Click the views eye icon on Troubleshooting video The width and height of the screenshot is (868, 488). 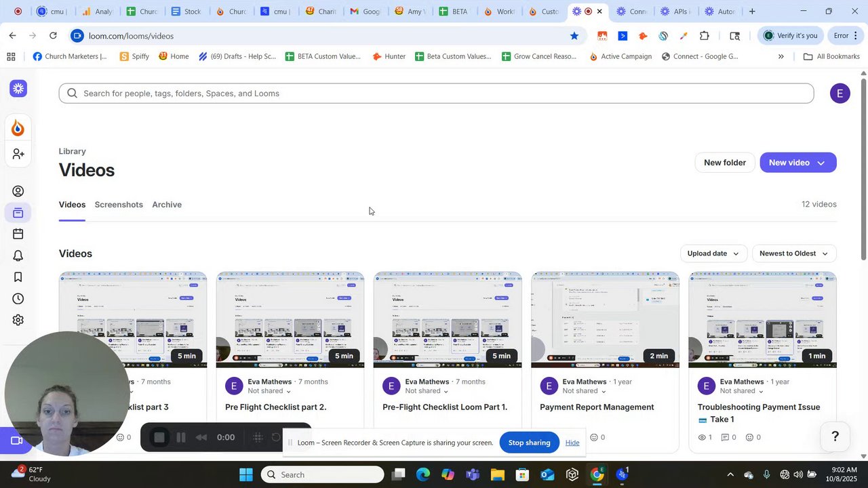coord(703,437)
